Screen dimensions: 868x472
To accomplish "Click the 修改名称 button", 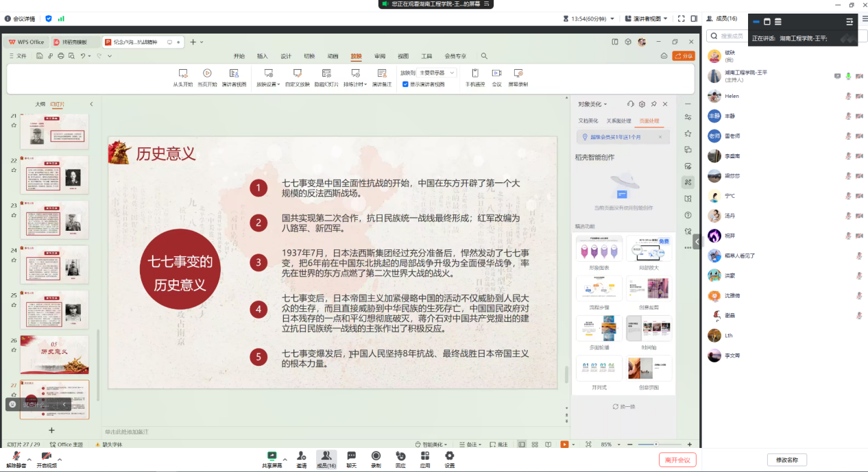I will tap(786, 460).
